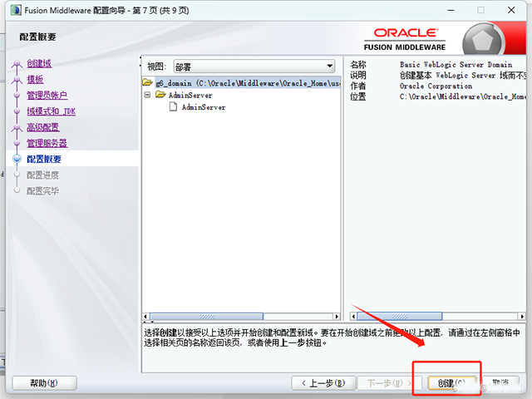This screenshot has height=399, width=532.
Task: Click the AdminServer document icon
Action: tap(174, 107)
